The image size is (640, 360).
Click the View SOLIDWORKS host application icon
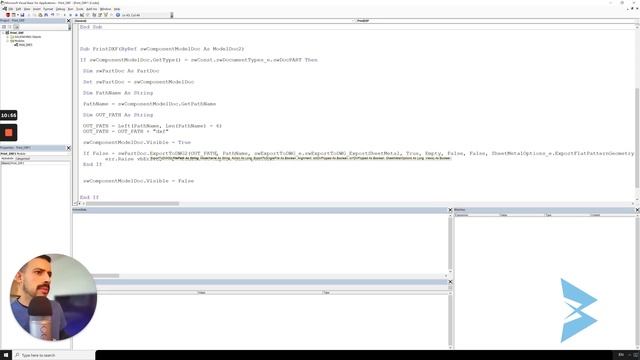(x=8, y=15)
